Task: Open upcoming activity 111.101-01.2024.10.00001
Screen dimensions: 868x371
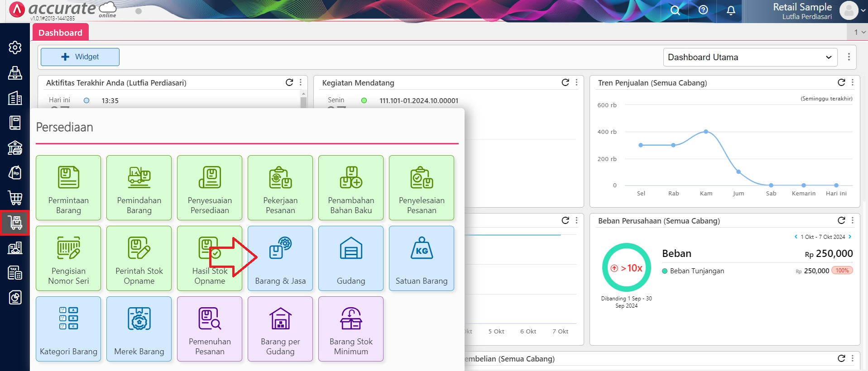Action: [x=419, y=100]
